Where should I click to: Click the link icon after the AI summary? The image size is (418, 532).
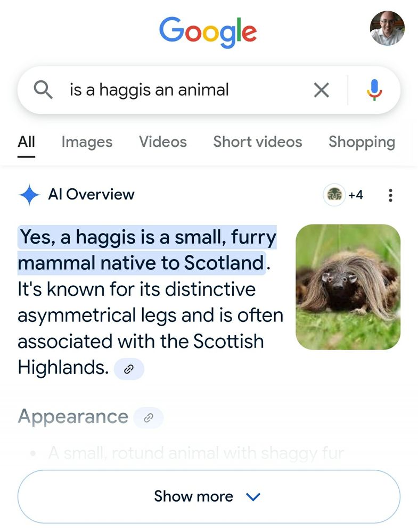click(x=129, y=369)
